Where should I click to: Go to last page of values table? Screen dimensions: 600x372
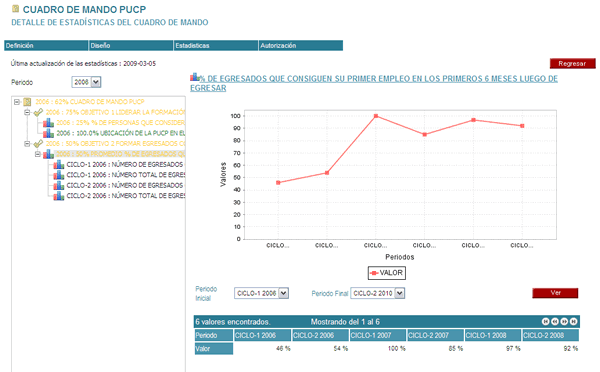click(573, 321)
